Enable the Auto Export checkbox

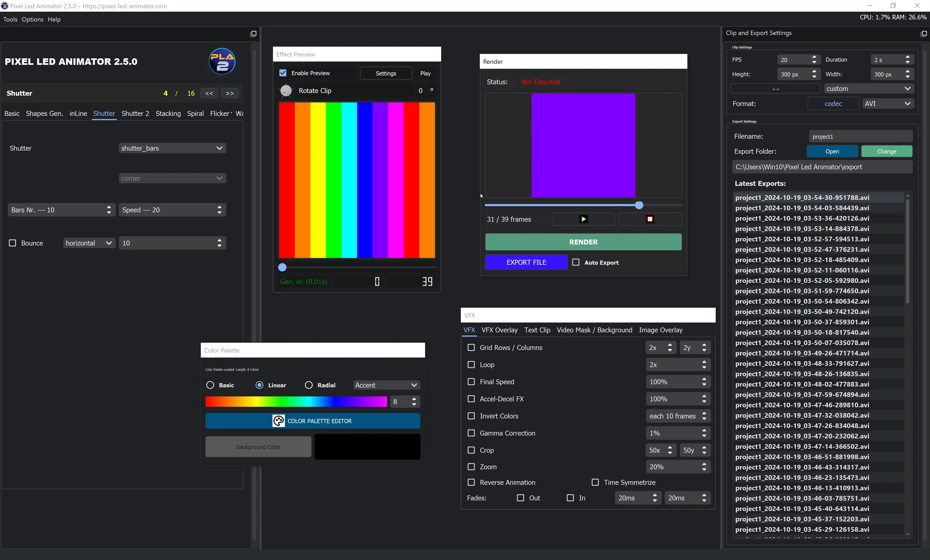[x=576, y=262]
